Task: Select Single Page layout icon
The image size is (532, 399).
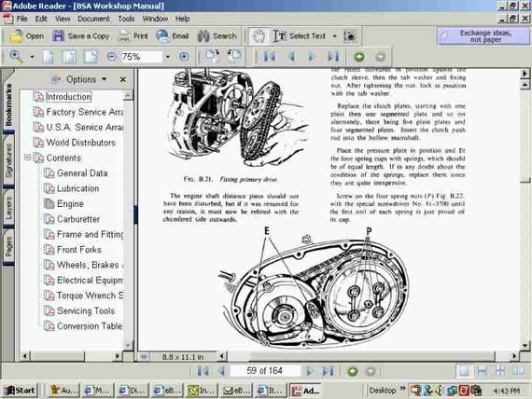Action: (x=464, y=371)
